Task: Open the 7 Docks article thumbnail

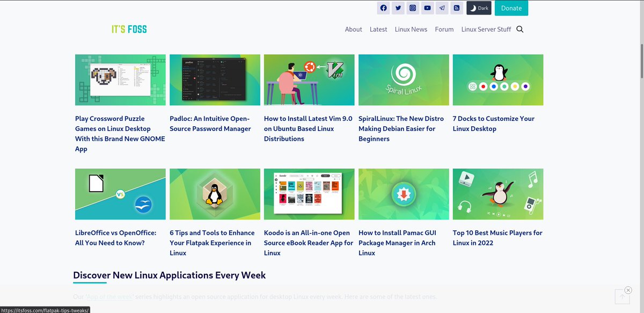Action: (x=498, y=79)
